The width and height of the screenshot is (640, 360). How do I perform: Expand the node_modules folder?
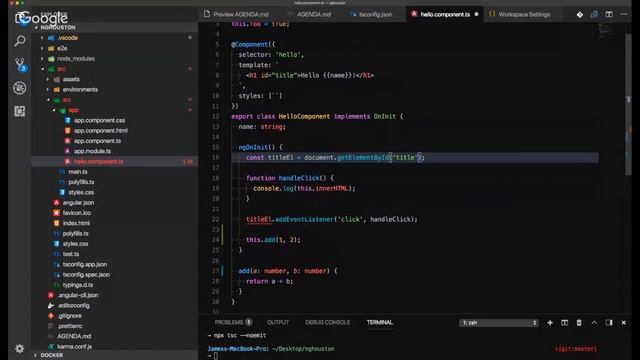76,58
